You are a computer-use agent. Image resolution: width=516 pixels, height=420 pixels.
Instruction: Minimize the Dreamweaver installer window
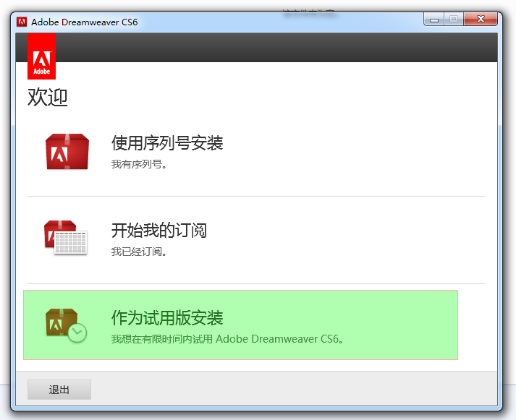point(434,20)
